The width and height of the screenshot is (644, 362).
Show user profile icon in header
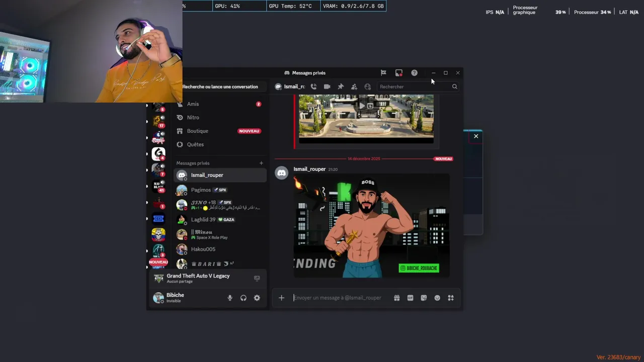point(368,86)
